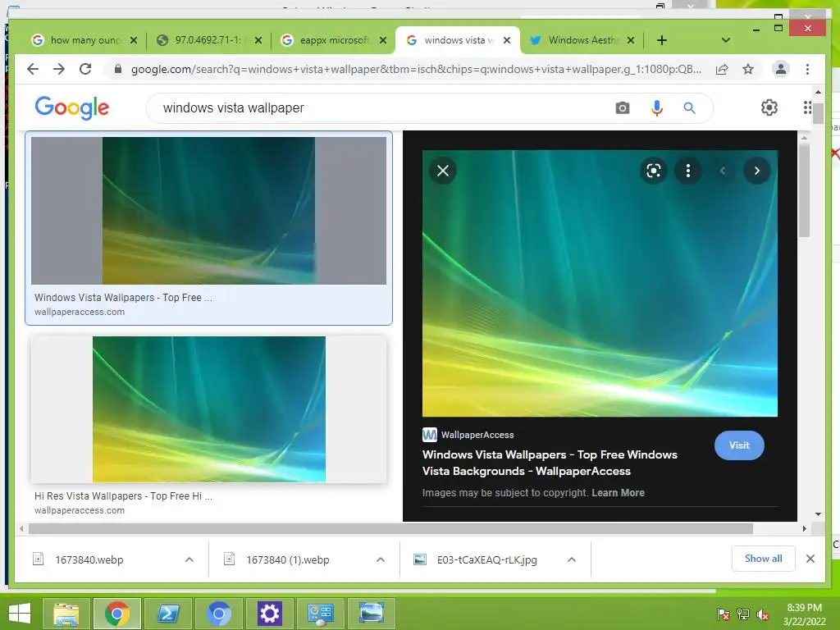Open the large preview wallpaper image
The width and height of the screenshot is (840, 630).
coord(600,283)
